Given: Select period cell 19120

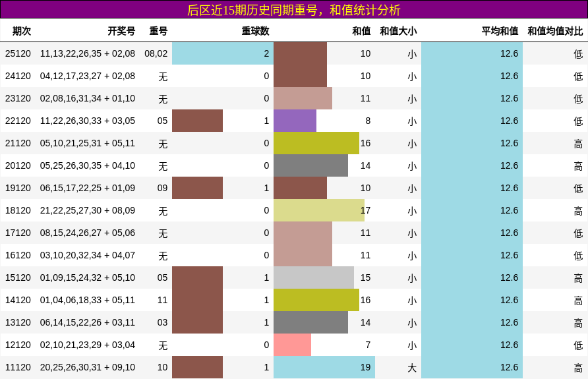Looking at the screenshot, I should tap(18, 189).
